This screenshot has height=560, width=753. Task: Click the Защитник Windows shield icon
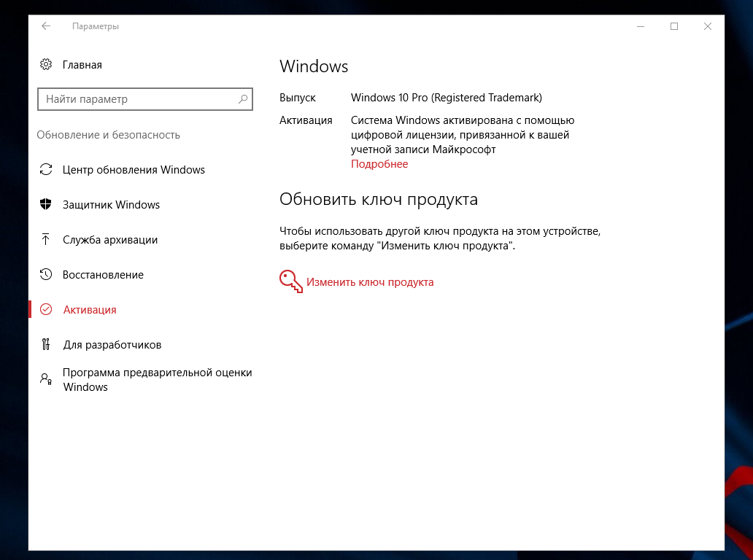[x=46, y=204]
